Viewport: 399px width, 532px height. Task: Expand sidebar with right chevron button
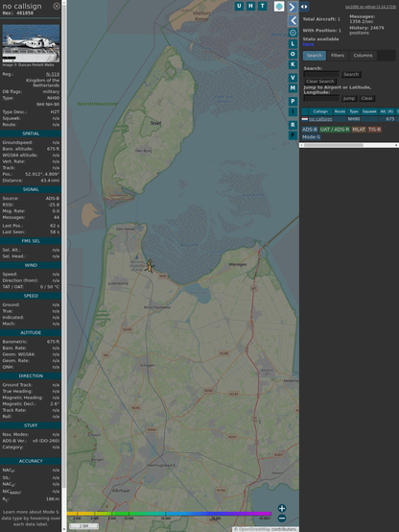[293, 7]
